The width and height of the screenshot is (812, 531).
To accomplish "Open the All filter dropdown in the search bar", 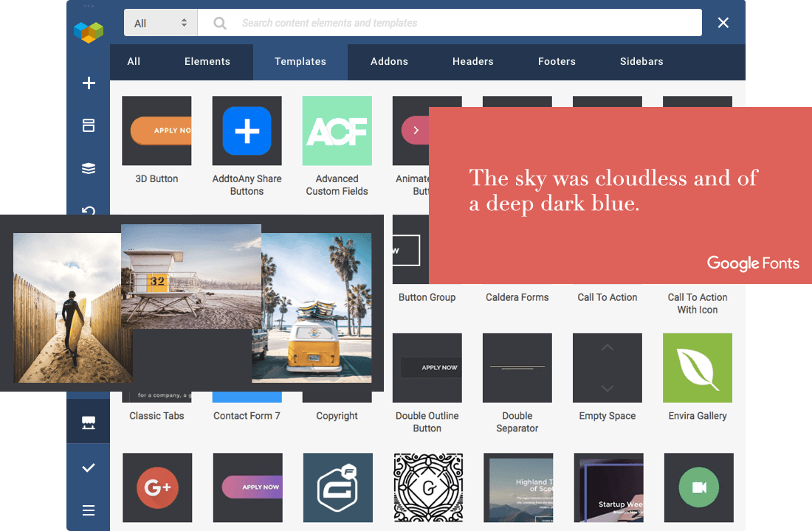I will point(160,23).
